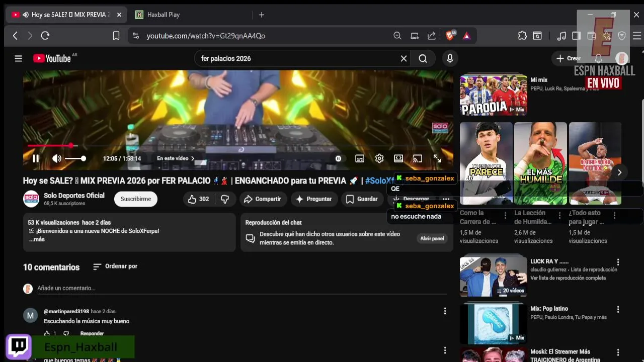Open browser extensions puzzle icon
The image size is (644, 362).
point(522,36)
